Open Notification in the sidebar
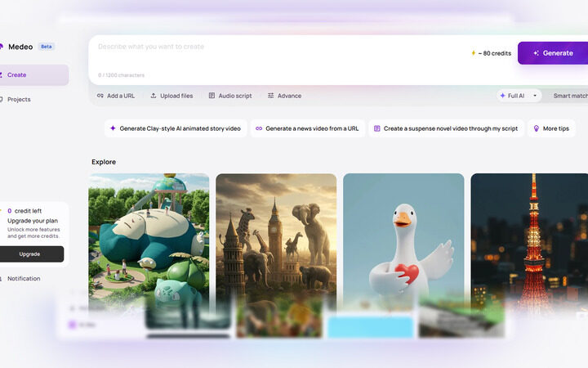Viewport: 588px width, 368px height. tap(24, 279)
